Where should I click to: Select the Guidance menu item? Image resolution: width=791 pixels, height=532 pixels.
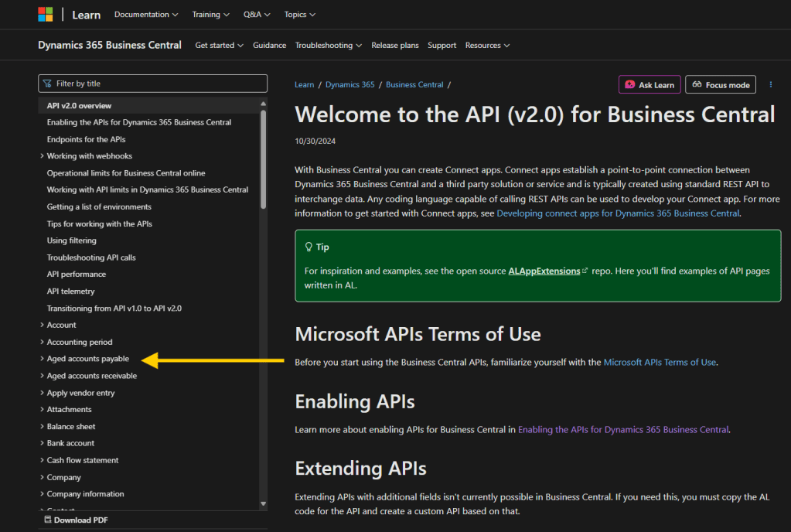269,46
